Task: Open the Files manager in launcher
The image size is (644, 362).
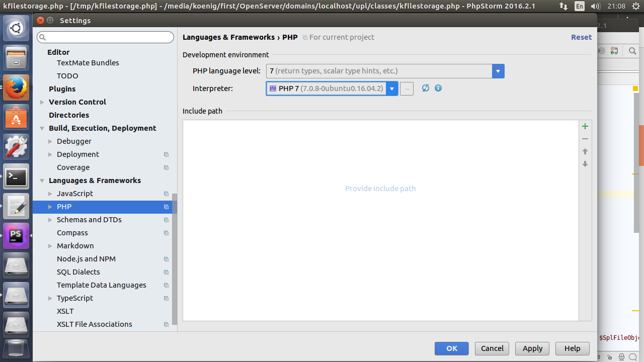Action: tap(16, 58)
